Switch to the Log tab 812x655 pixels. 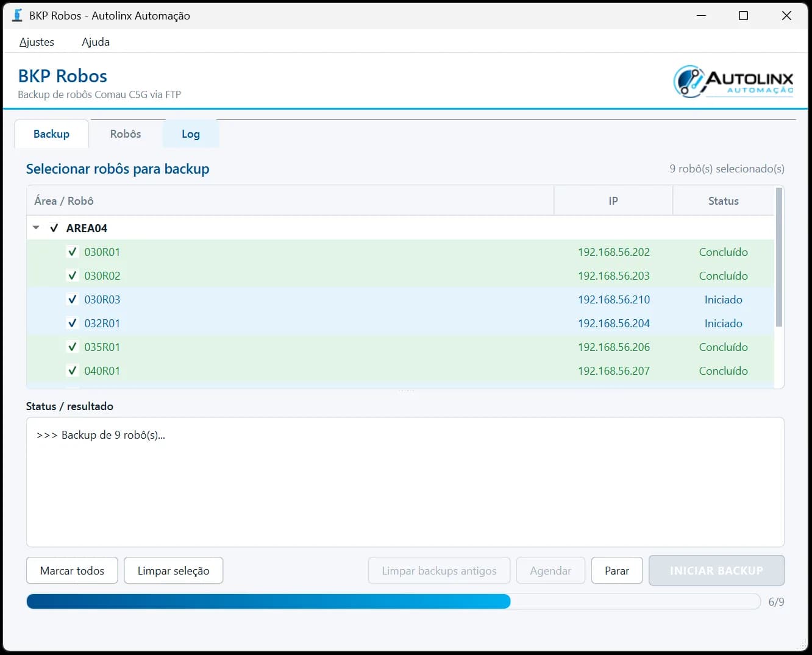191,134
